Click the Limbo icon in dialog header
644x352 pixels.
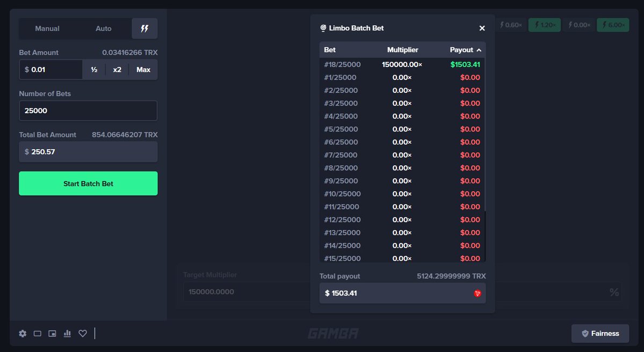click(323, 28)
